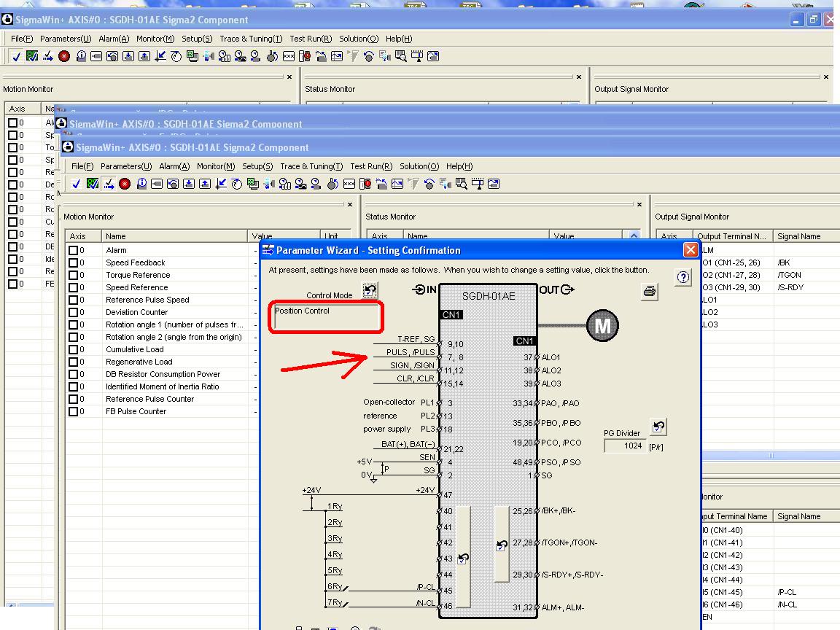Click the printer icon in Parameter Wizard
The image size is (840, 630).
point(649,292)
